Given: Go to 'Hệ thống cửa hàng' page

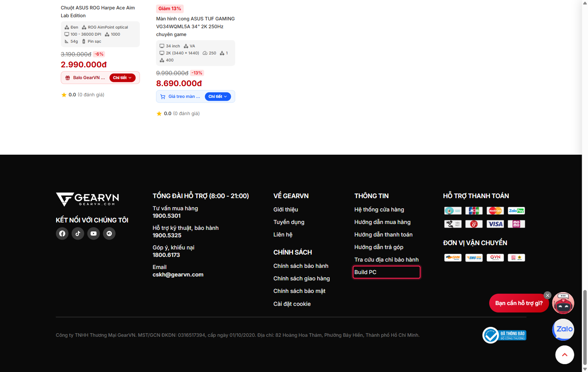Looking at the screenshot, I should click(379, 209).
